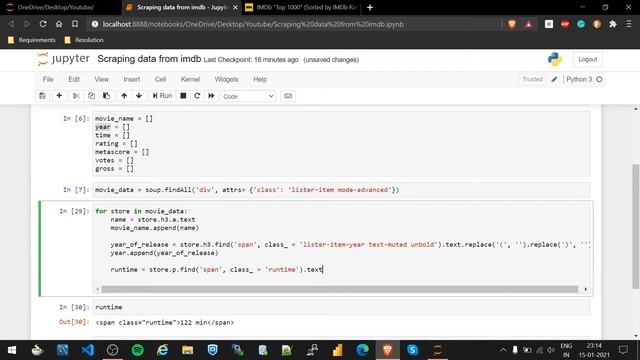Click the horizontal scrollbar of the code cell

click(340, 289)
